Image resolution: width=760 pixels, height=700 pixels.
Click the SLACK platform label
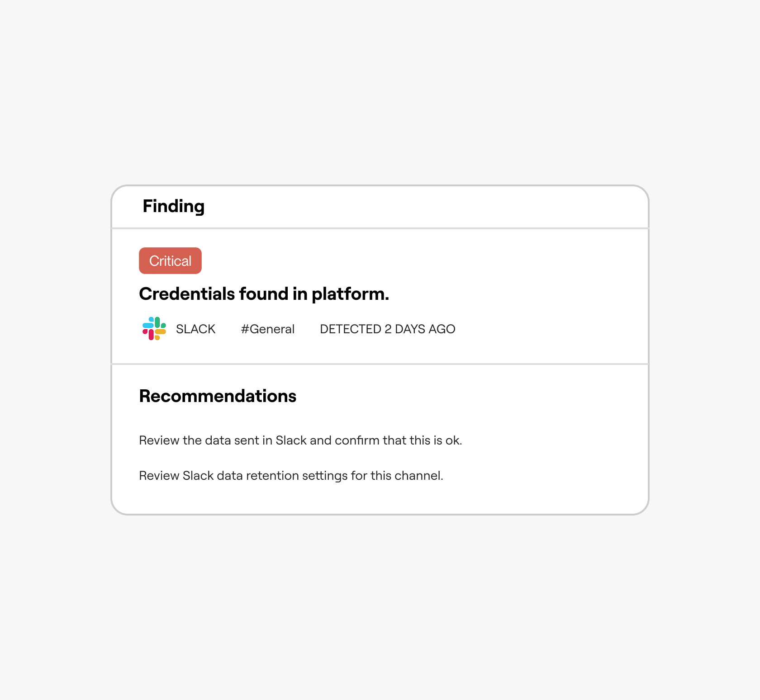tap(195, 329)
